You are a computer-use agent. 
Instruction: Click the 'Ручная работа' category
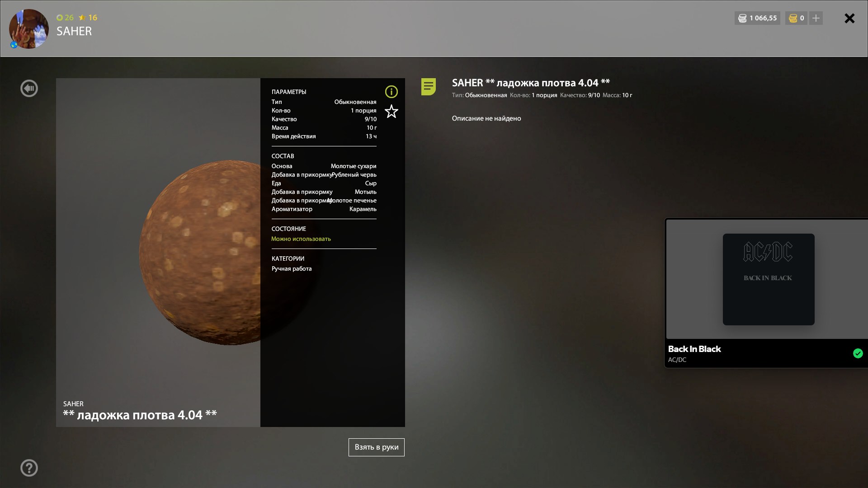[292, 269]
